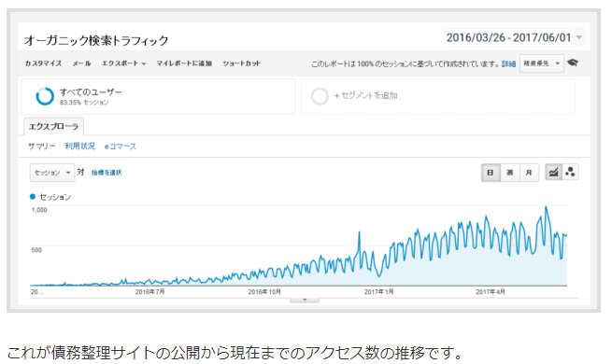The image size is (612, 364).
Task: Select the line chart view icon
Action: click(553, 172)
